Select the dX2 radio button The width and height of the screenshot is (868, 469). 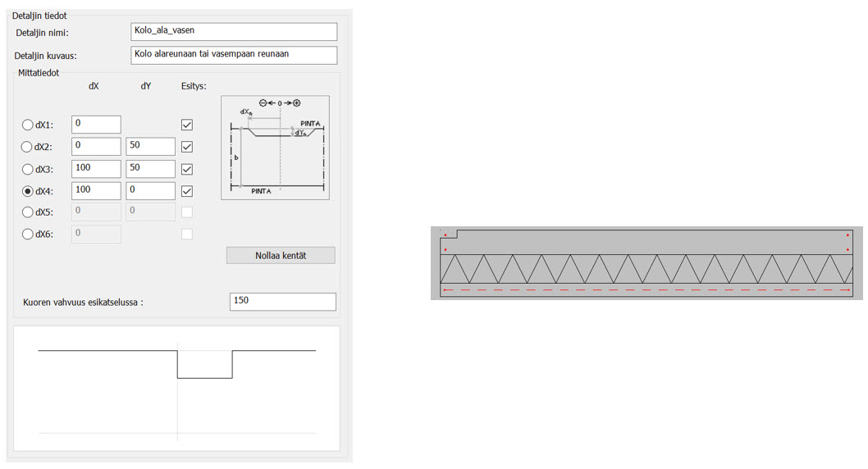[28, 147]
